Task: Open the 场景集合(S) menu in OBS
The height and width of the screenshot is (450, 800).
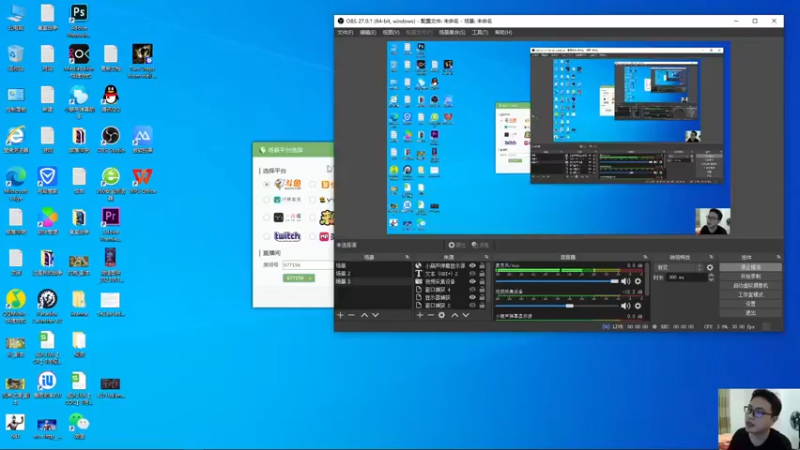Action: [452, 32]
